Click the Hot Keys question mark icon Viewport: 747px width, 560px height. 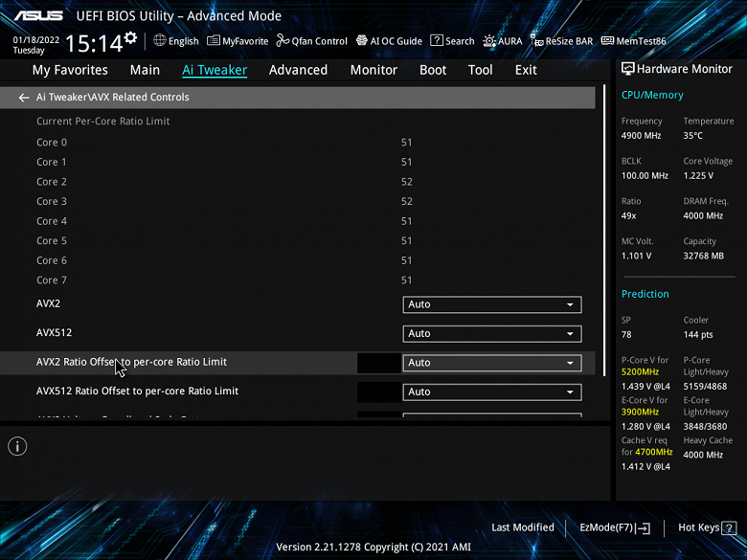[x=729, y=528]
